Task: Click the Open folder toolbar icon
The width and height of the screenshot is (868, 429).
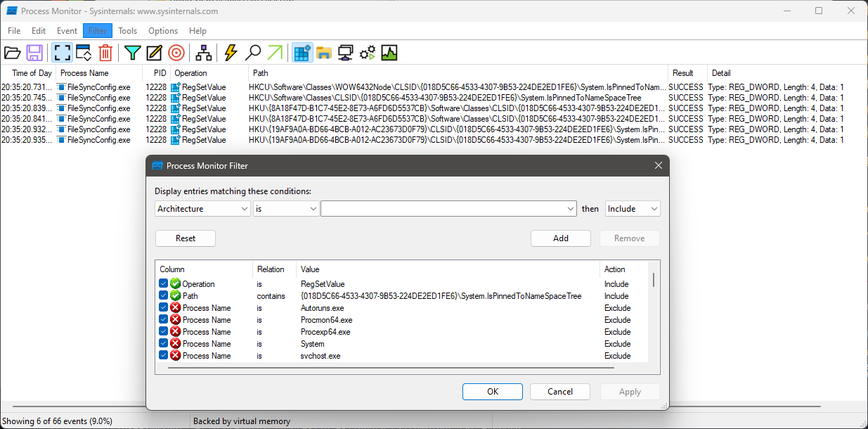Action: [12, 53]
